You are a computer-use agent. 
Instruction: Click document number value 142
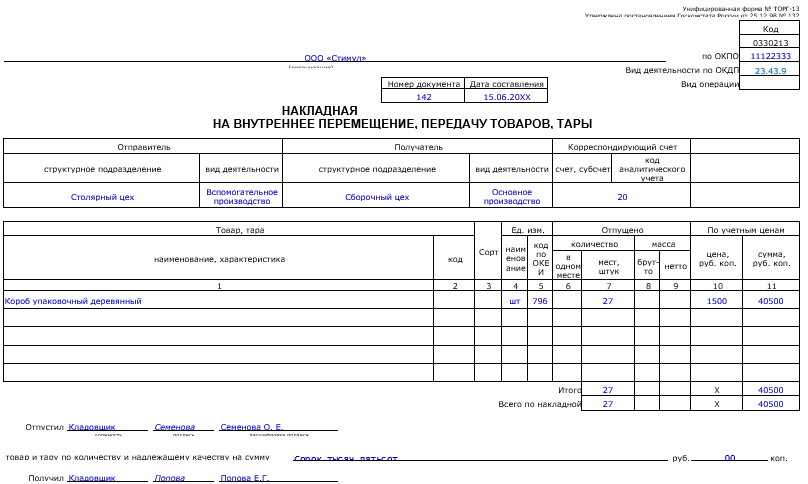424,97
